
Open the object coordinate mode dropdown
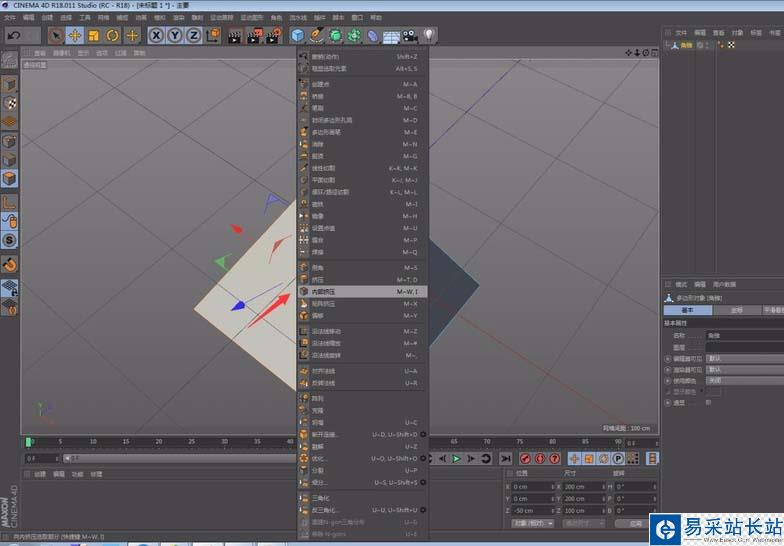point(532,523)
